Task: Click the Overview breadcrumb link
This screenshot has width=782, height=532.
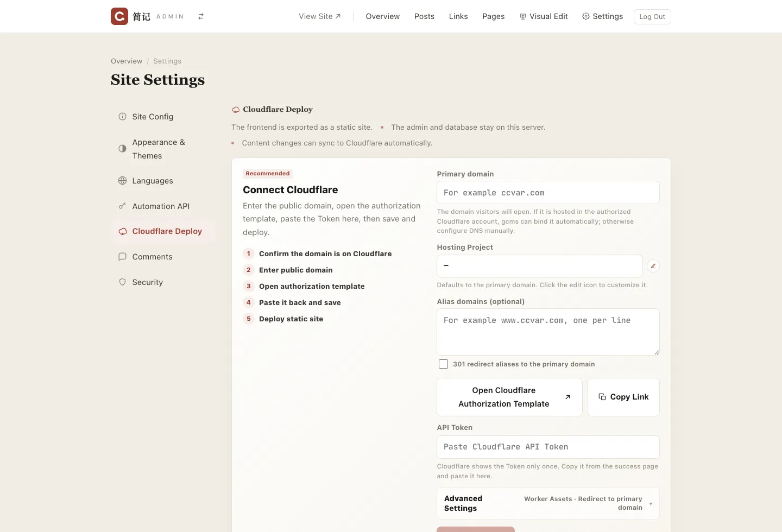Action: point(127,61)
